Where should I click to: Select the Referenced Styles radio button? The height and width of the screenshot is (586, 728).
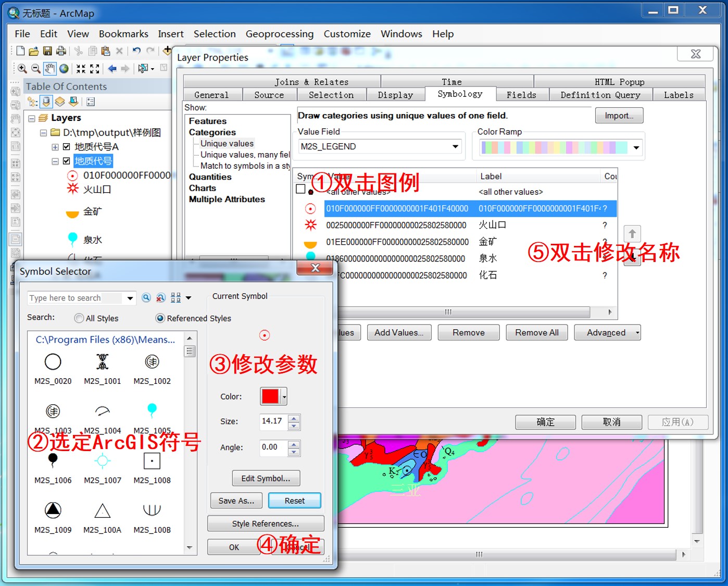160,318
